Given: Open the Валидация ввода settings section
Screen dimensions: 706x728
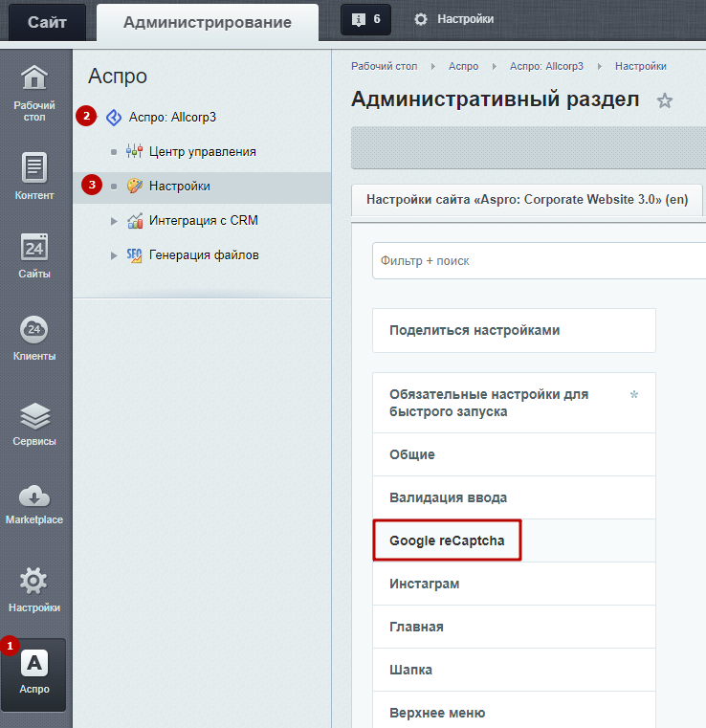Looking at the screenshot, I should click(514, 497).
